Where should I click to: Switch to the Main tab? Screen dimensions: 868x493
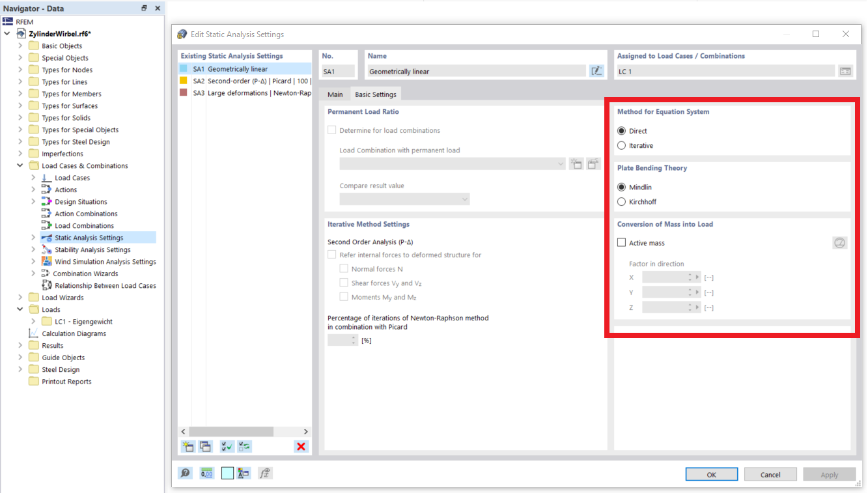pos(335,94)
